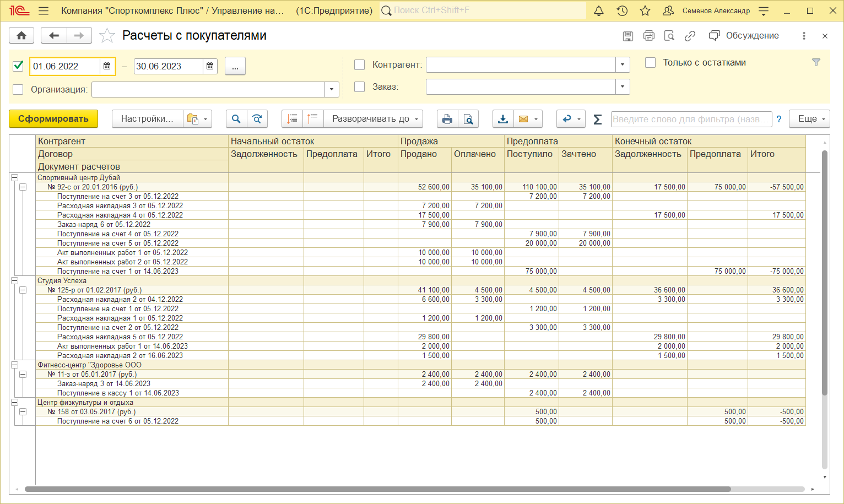Viewport: 844px width, 504px height.
Task: Click the vertical scrollbar of the report
Action: [x=825, y=273]
